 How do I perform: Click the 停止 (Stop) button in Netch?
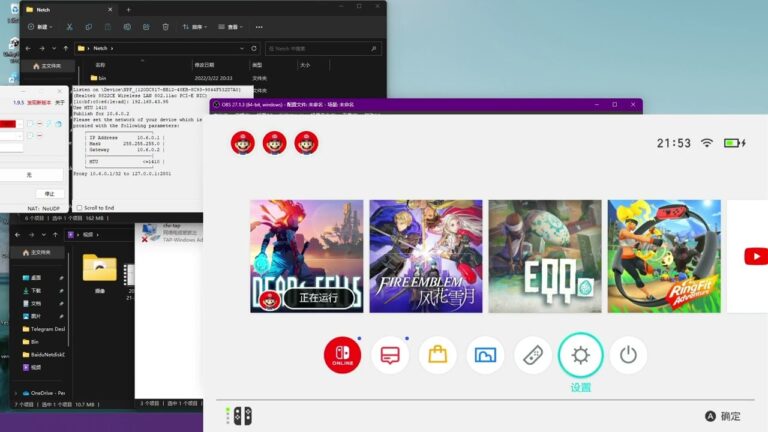coord(49,193)
